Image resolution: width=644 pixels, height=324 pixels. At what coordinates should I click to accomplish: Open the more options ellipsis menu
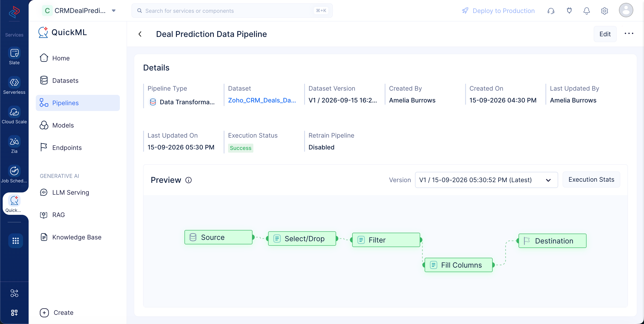coord(629,34)
